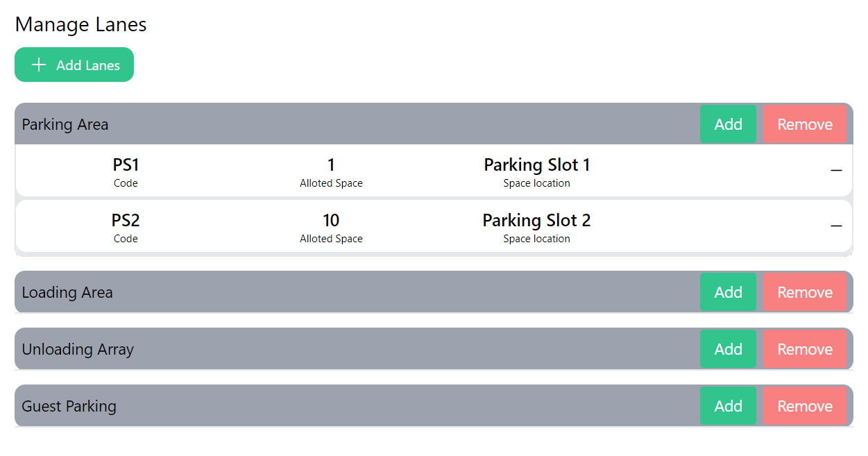Add a lane to Loading Area
The image size is (868, 456).
click(728, 292)
